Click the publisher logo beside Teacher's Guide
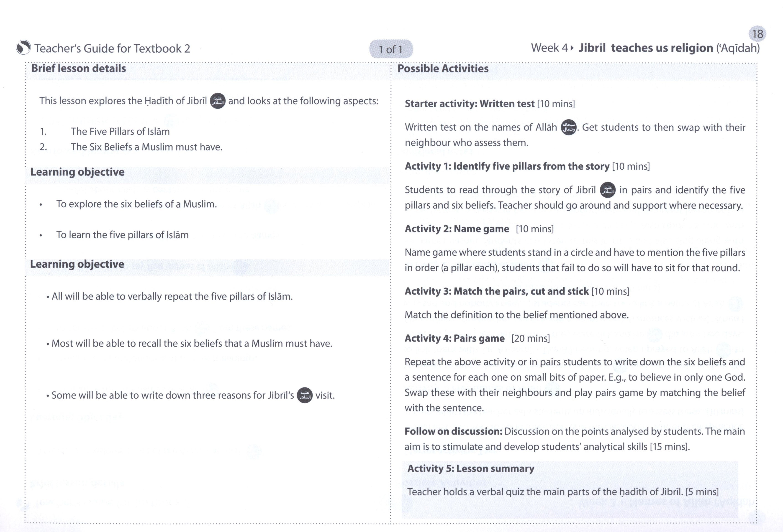This screenshot has height=532, width=783. [24, 48]
